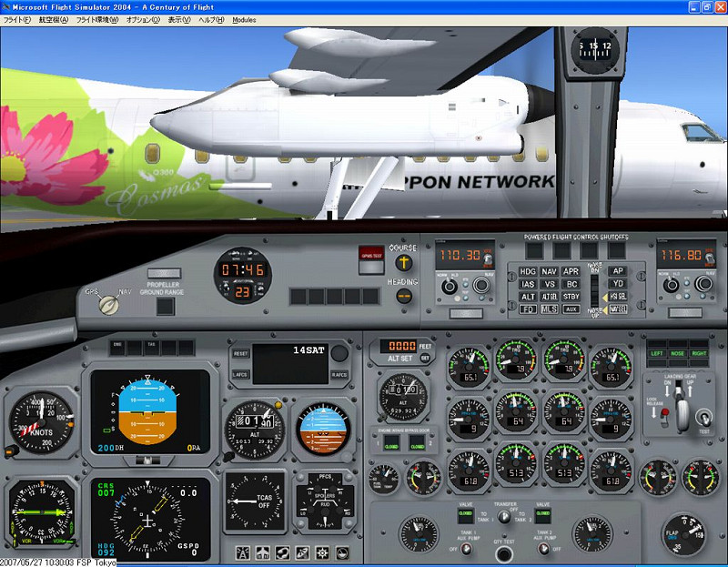This screenshot has width=728, height=567.
Task: Select the STBY standby button
Action: [571, 297]
